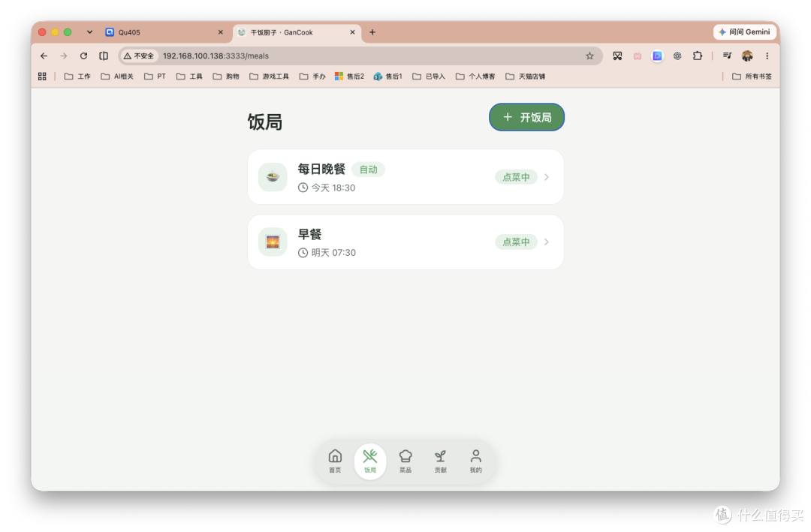Click the ChatGPT-style swirl extension icon
The height and width of the screenshot is (532, 811).
677,56
